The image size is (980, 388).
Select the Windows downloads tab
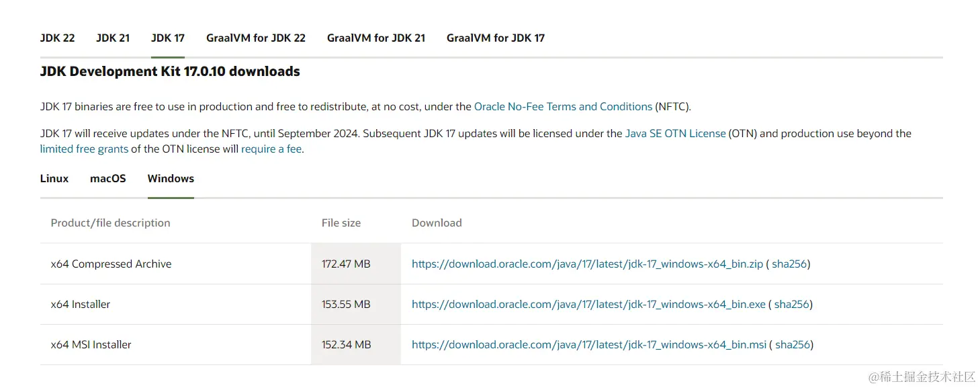point(171,178)
